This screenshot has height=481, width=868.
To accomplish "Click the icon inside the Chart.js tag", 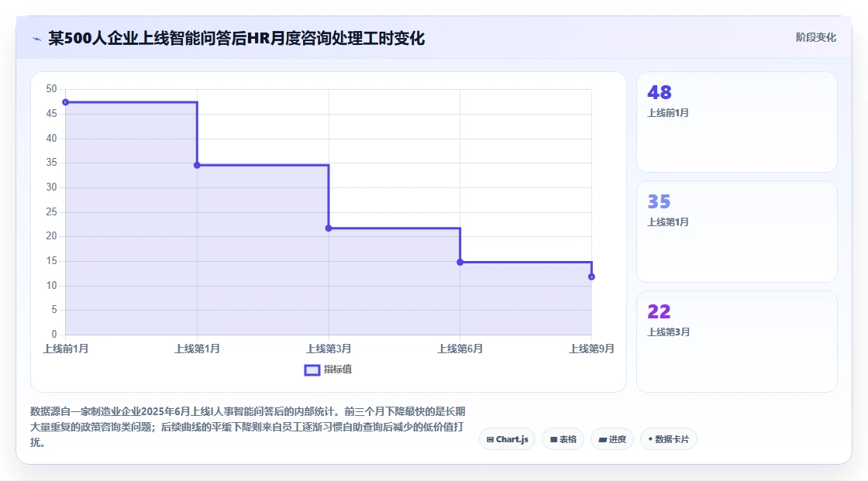I will 490,439.
